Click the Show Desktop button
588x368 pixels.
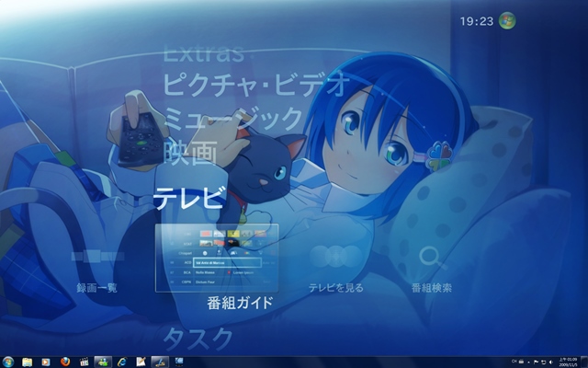pos(584,362)
